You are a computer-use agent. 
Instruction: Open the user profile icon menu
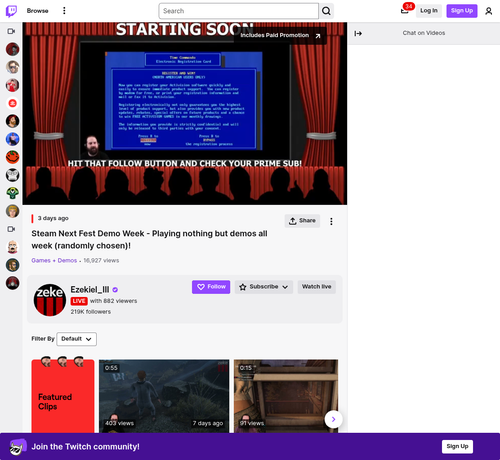(488, 11)
